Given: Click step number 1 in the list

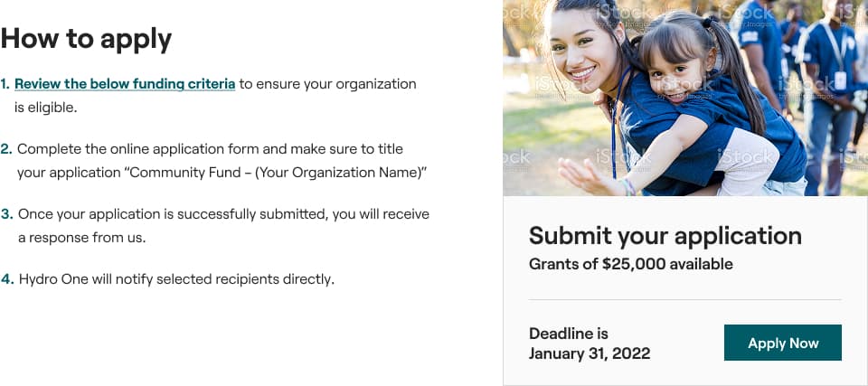Looking at the screenshot, I should click(5, 84).
